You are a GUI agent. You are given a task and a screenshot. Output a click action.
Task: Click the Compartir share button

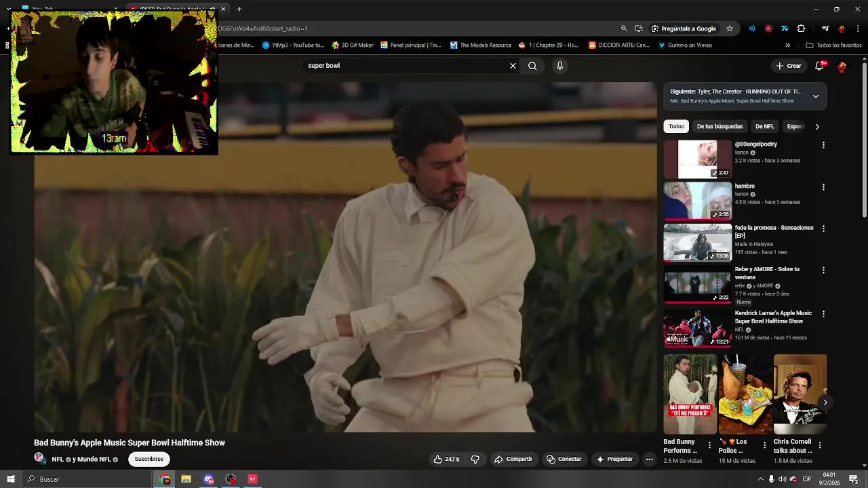pos(513,459)
